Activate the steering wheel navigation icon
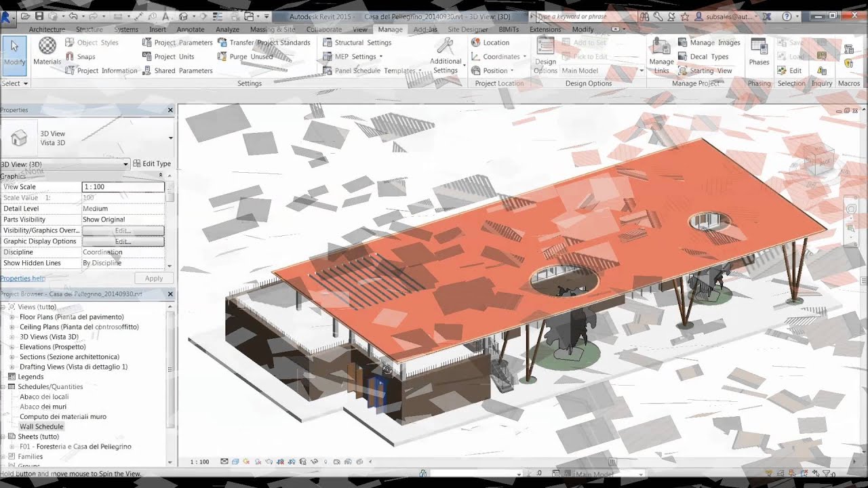 click(x=852, y=207)
